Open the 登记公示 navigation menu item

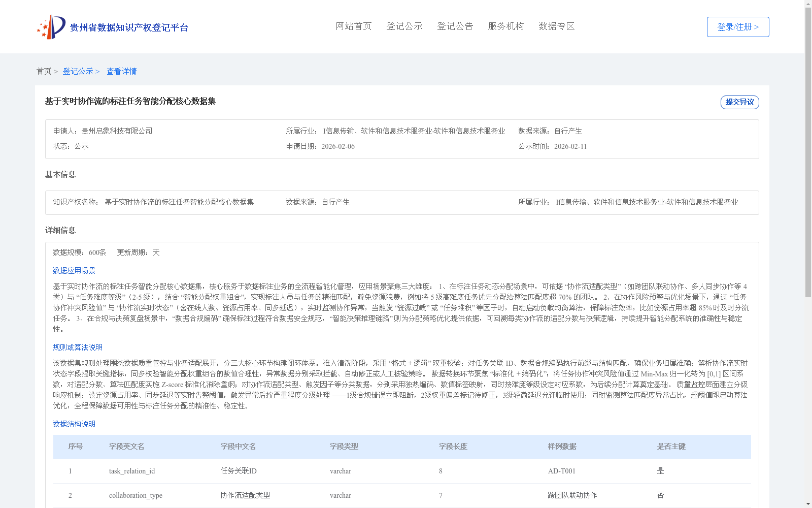click(404, 26)
